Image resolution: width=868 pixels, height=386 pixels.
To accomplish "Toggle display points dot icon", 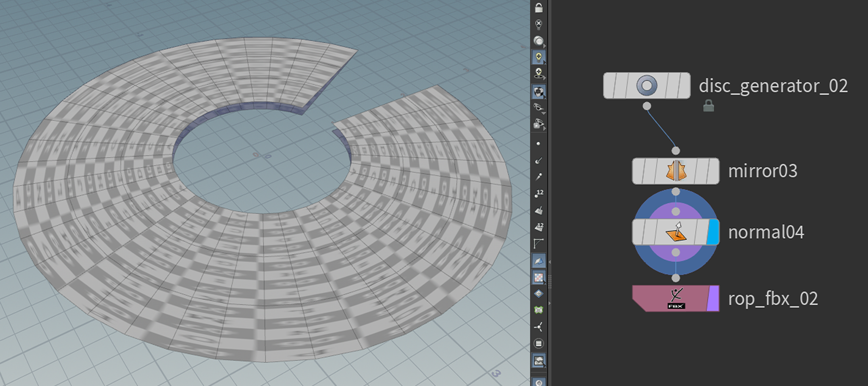I will [x=539, y=144].
